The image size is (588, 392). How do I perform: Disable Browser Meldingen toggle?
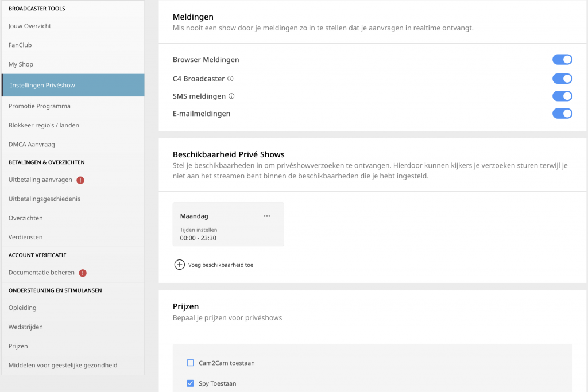click(x=562, y=60)
